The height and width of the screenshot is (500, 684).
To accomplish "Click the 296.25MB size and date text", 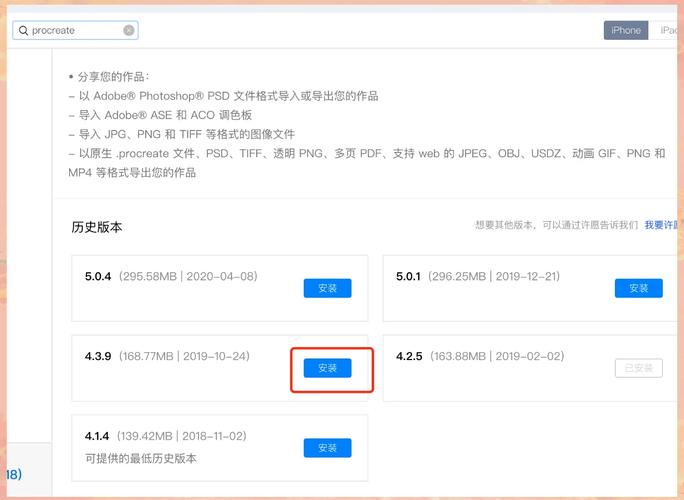I will [x=494, y=276].
